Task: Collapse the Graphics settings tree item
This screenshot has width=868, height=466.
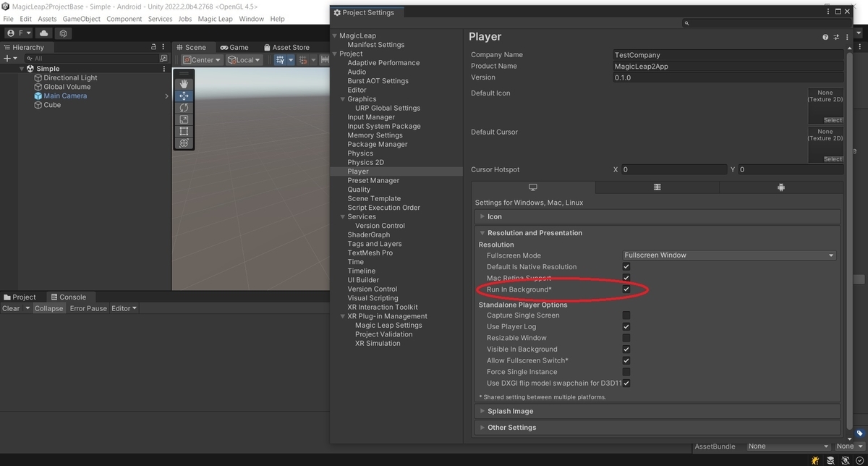Action: tap(343, 99)
